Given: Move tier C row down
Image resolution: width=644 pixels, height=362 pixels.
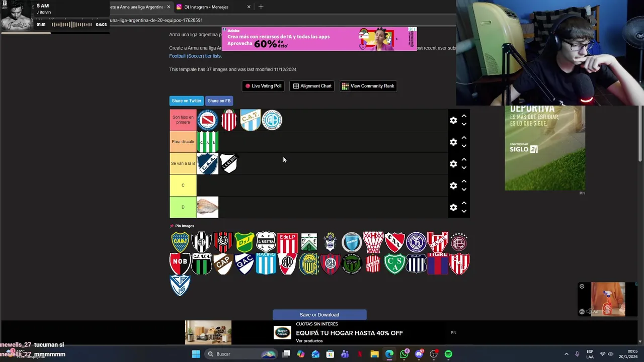Looking at the screenshot, I should 464,190.
